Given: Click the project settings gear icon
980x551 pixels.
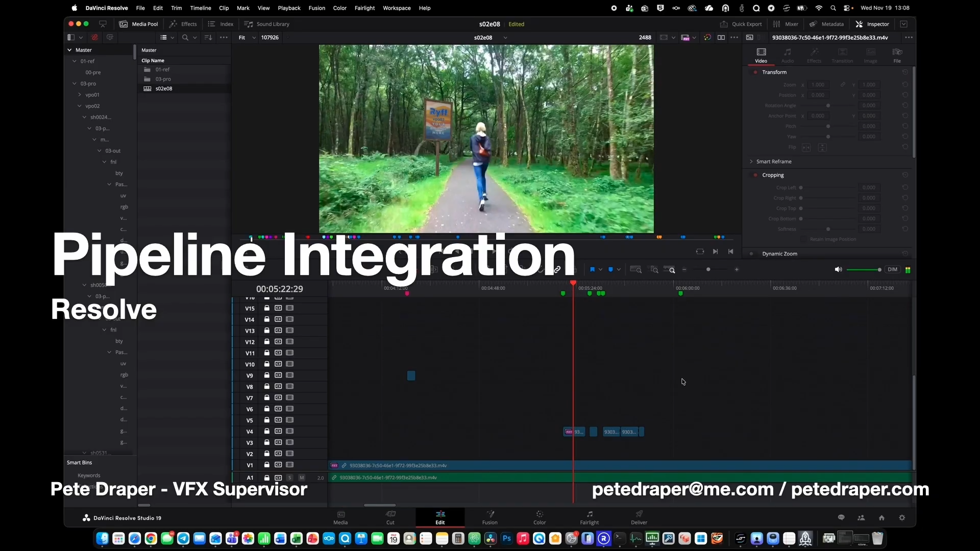Looking at the screenshot, I should pos(902,517).
